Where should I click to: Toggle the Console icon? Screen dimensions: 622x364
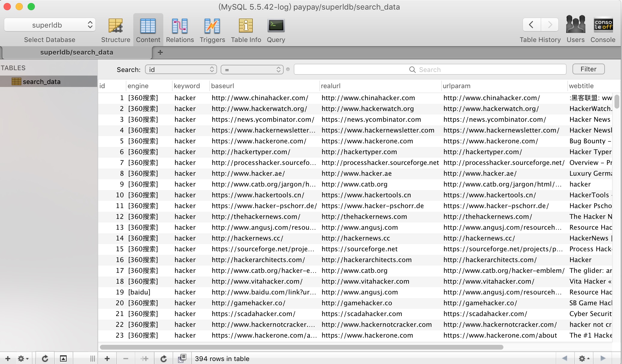click(603, 25)
